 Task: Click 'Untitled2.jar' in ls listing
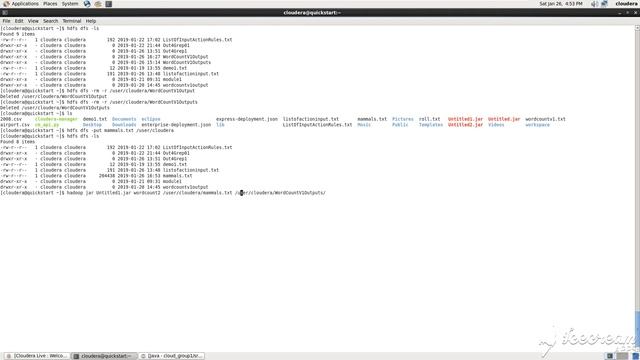click(465, 125)
